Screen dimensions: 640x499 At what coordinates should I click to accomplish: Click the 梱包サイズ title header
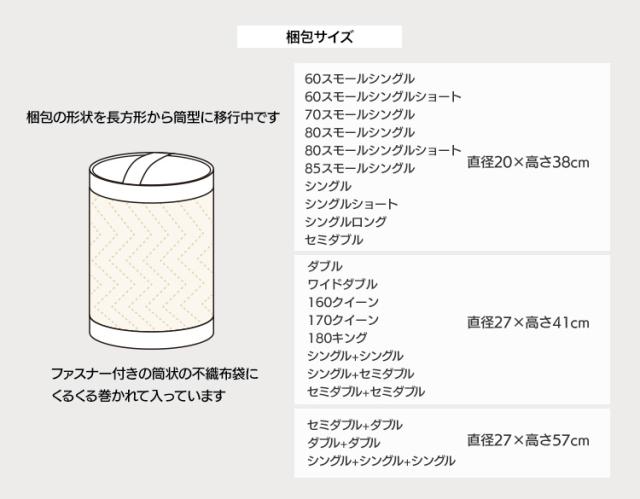pyautogui.click(x=319, y=38)
